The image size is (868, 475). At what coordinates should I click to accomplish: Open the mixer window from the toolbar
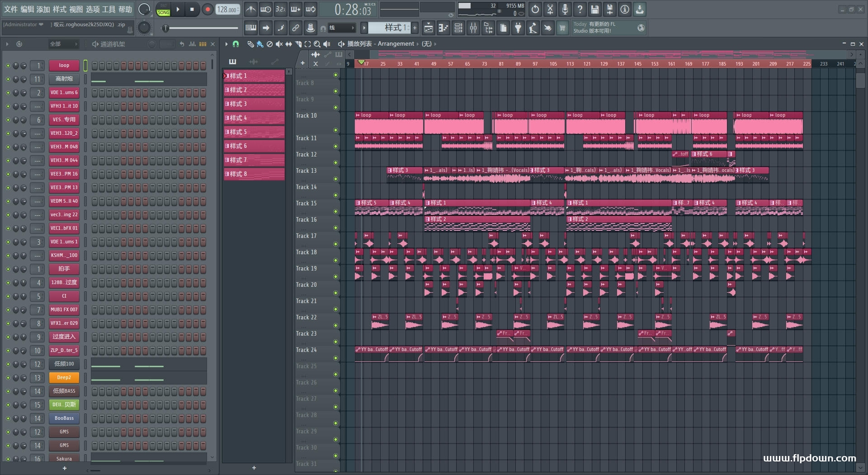tap(473, 28)
